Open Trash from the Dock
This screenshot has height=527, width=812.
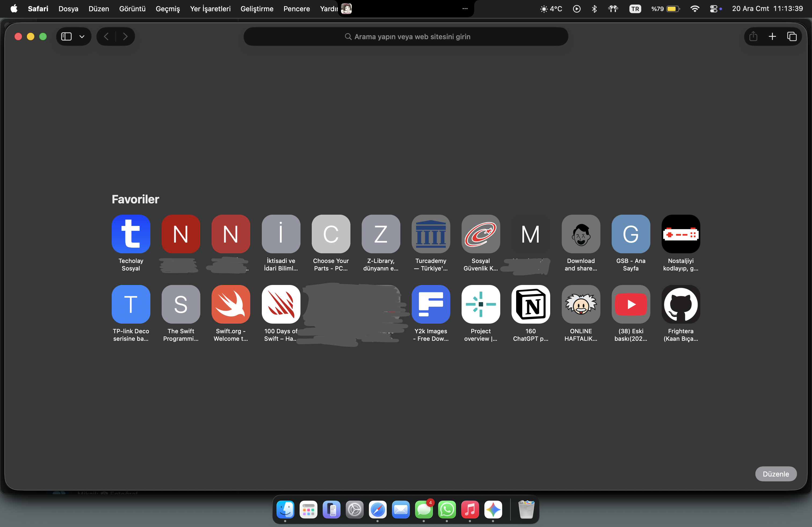pyautogui.click(x=526, y=510)
